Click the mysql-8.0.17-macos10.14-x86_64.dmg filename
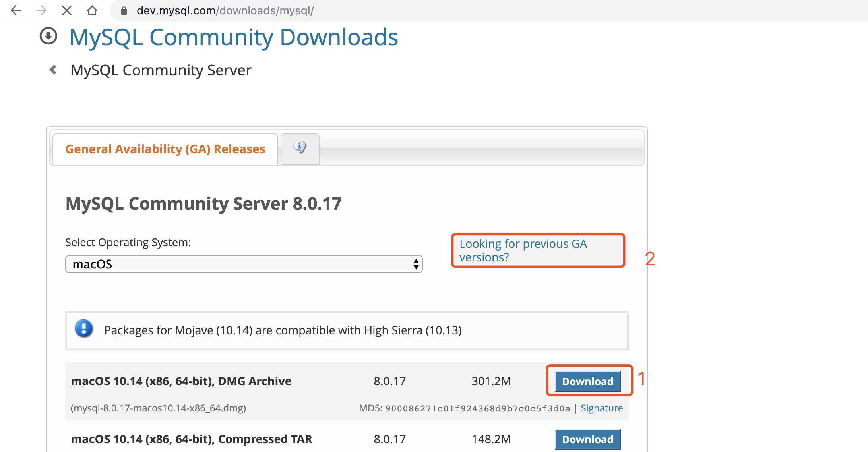This screenshot has width=868, height=452. (x=158, y=408)
